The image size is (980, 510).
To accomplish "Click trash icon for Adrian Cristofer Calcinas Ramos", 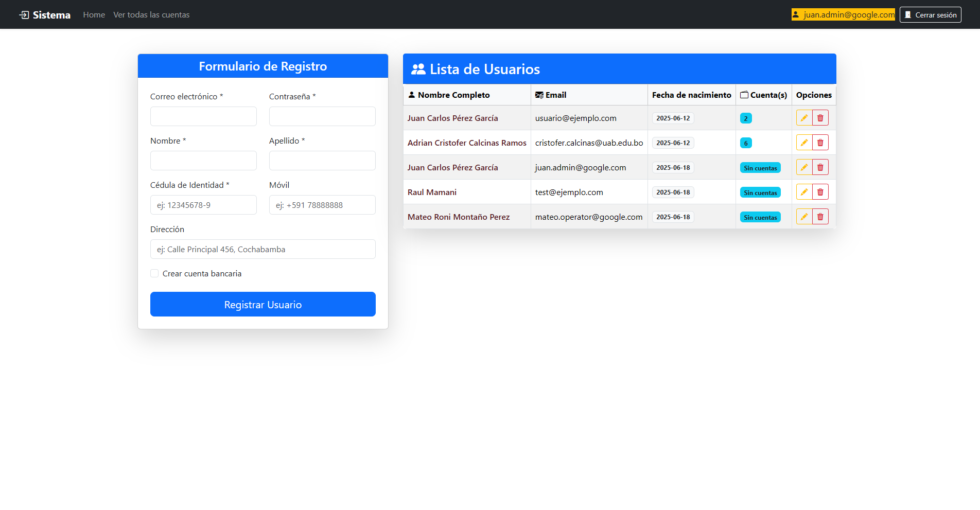I will (x=820, y=143).
